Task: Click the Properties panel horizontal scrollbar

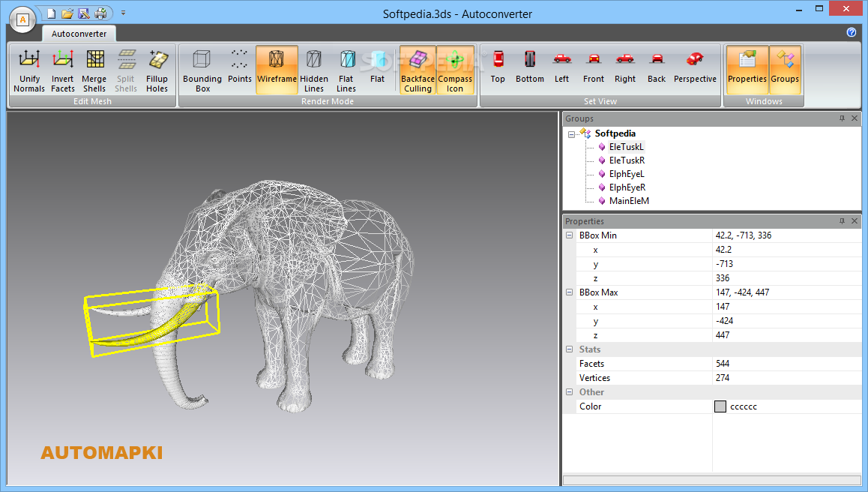Action: [x=712, y=480]
